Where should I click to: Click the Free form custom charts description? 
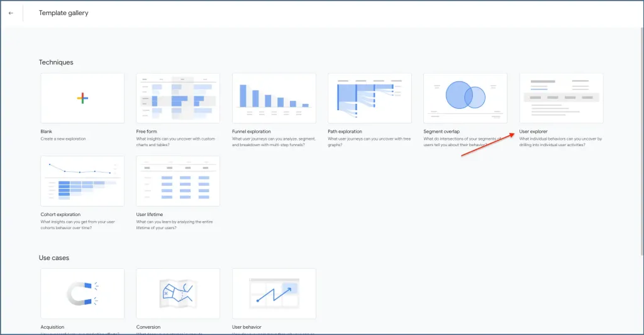click(176, 142)
